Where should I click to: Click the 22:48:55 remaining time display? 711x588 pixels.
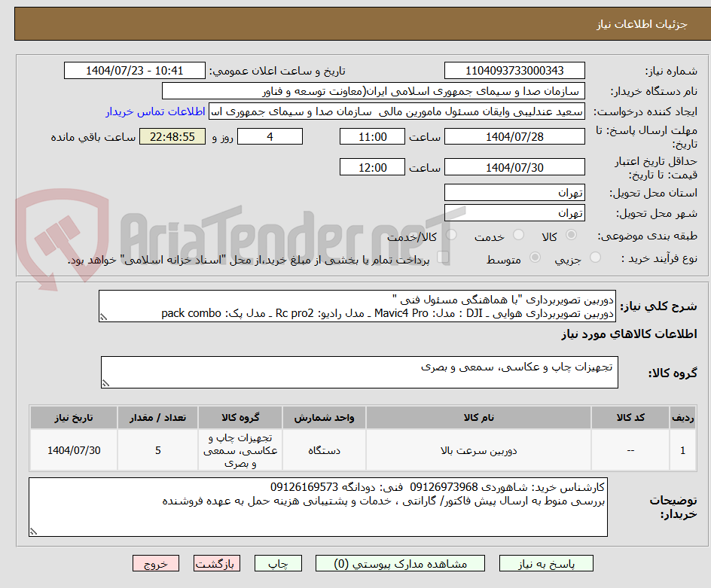(172, 136)
